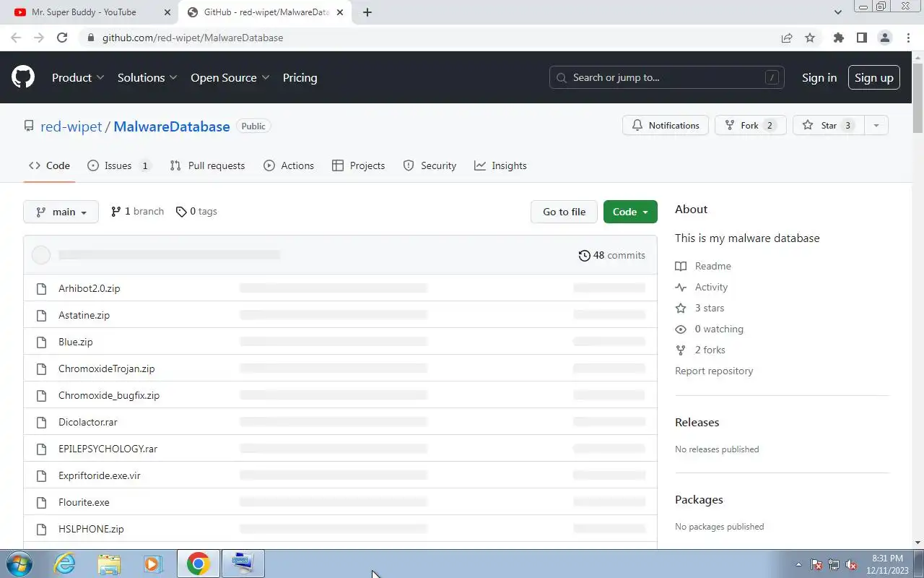The width and height of the screenshot is (924, 578).
Task: Click the GitHub Octocat logo
Action: 23,77
